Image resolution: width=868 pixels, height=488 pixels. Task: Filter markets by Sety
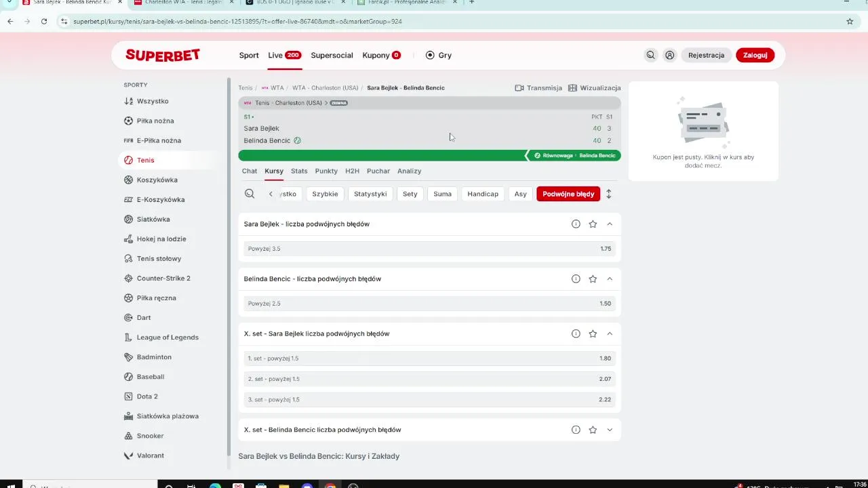[410, 194]
